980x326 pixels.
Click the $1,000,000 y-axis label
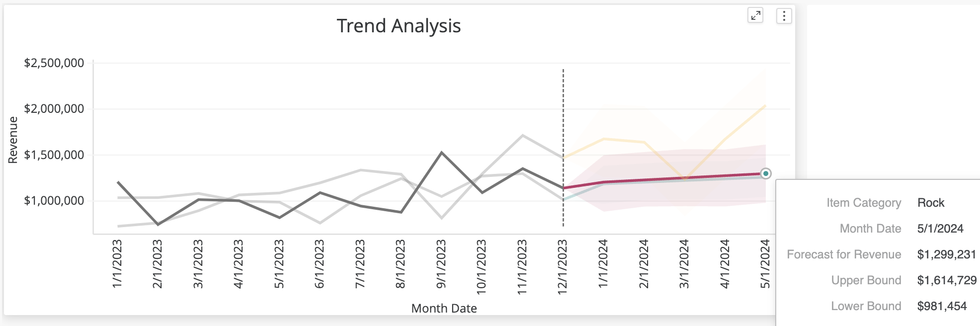[54, 201]
